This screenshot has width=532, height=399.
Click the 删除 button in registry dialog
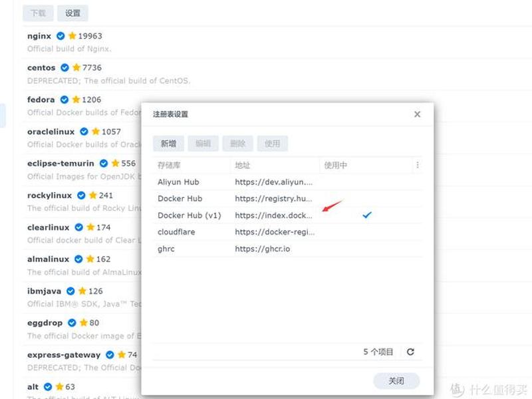point(238,144)
